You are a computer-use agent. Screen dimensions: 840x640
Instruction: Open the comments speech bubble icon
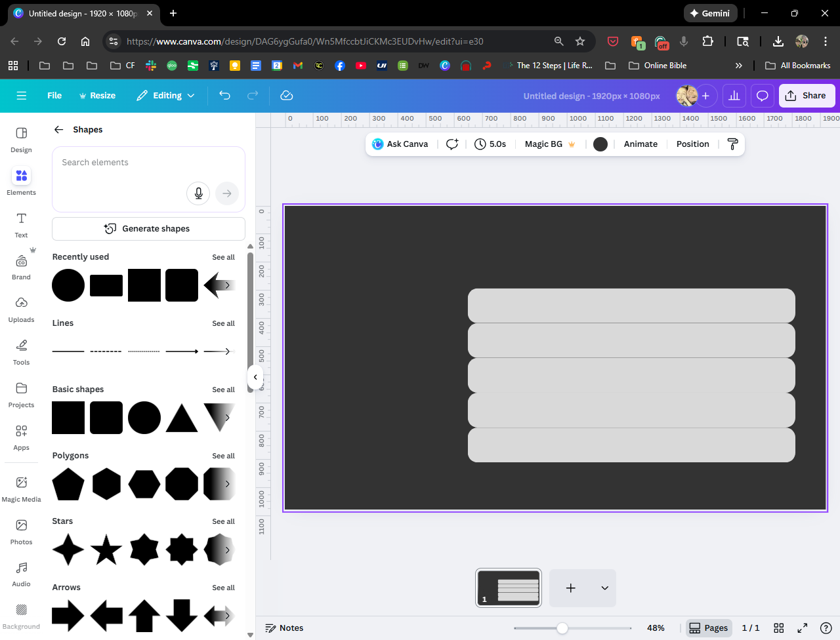click(x=762, y=96)
